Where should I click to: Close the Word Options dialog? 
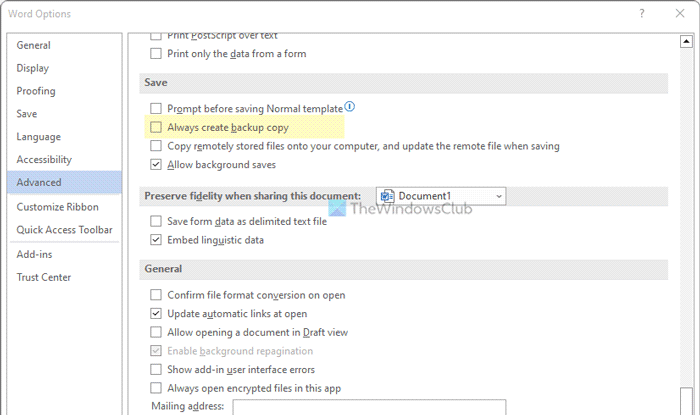(x=680, y=13)
